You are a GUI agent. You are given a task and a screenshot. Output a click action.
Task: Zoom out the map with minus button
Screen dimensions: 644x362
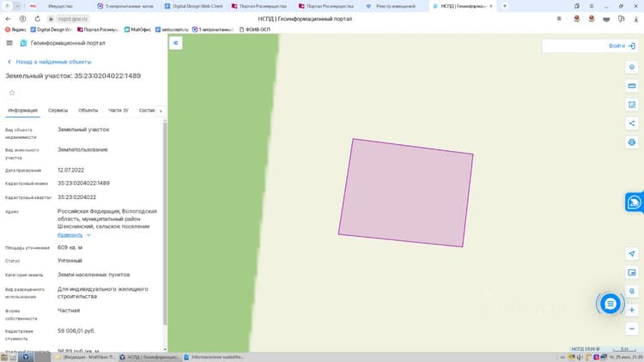click(x=632, y=329)
